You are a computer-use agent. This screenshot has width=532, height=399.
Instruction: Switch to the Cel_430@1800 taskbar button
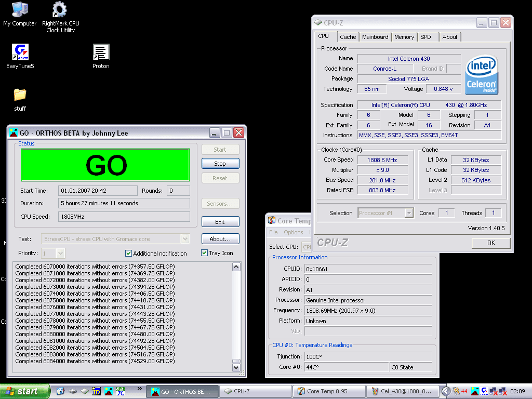coord(403,391)
